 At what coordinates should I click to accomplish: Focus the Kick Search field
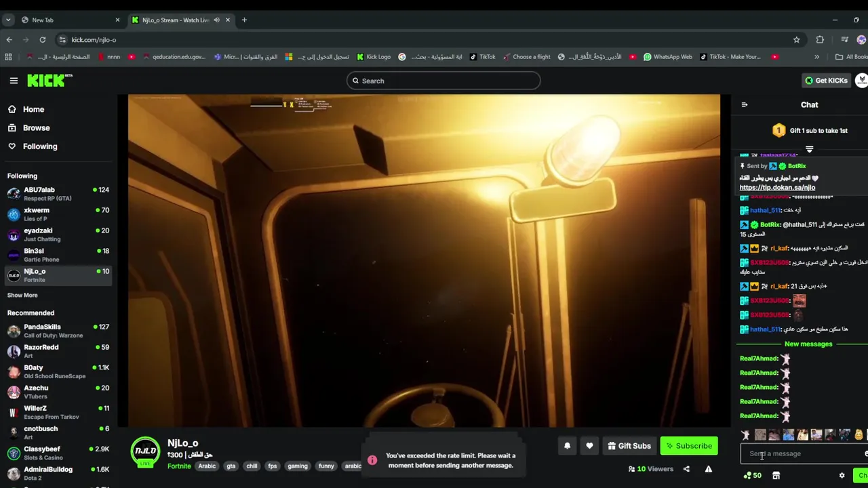tap(443, 81)
